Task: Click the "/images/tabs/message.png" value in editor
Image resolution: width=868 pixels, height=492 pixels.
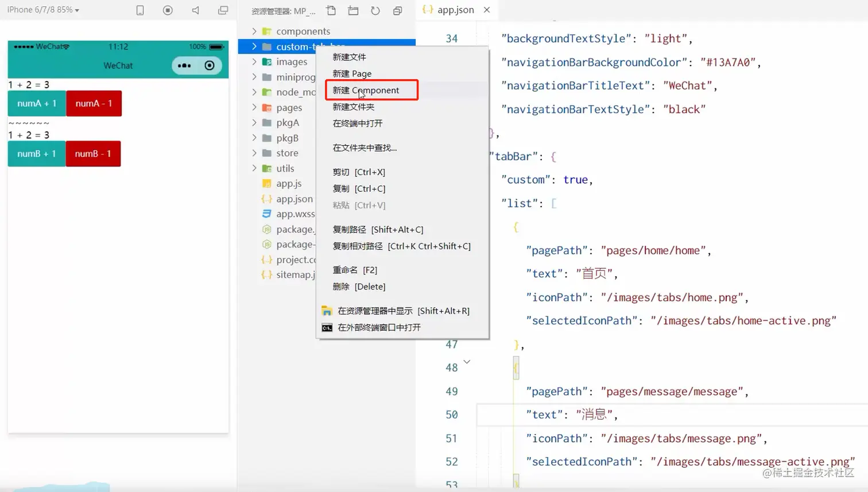Action: click(681, 439)
